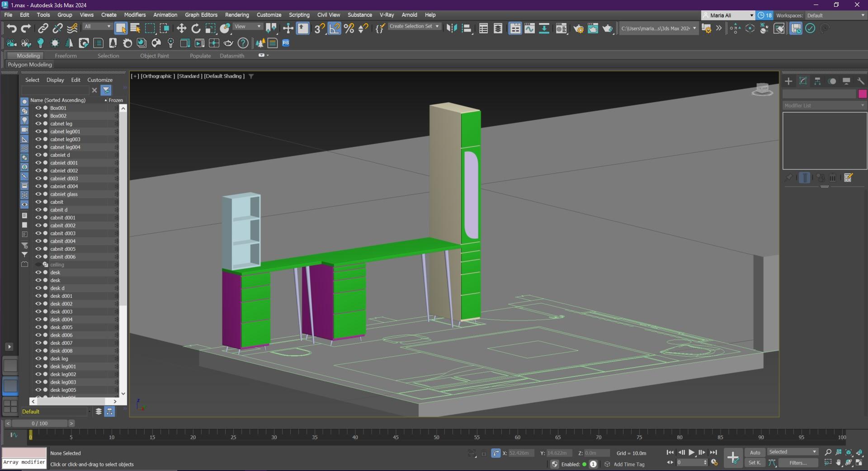This screenshot has height=471, width=868.
Task: Open the Hierarchy command panel tab
Action: pyautogui.click(x=817, y=81)
